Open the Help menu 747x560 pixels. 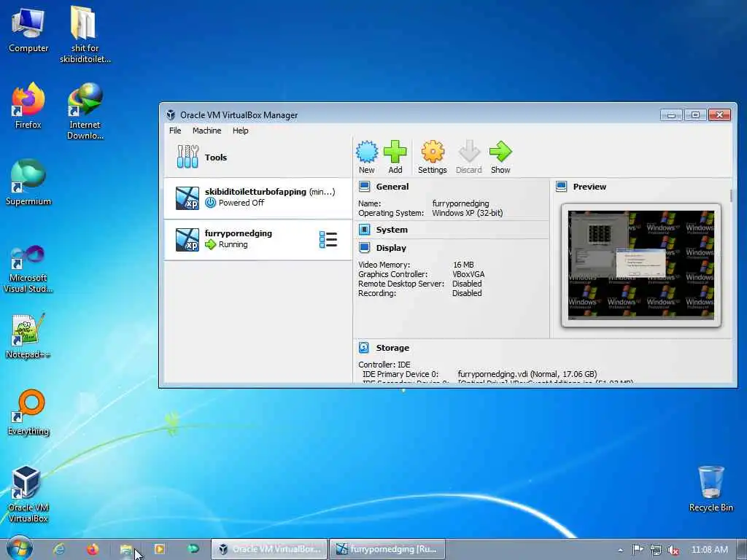(240, 131)
